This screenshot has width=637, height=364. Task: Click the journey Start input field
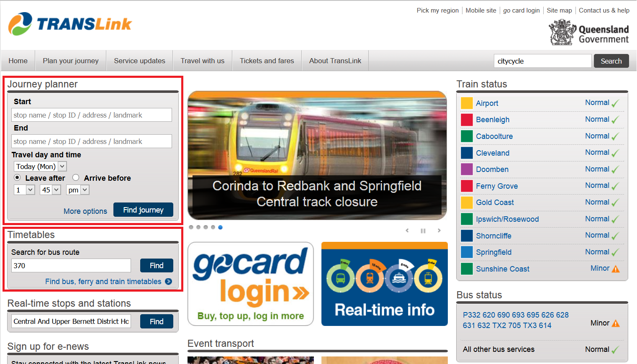pyautogui.click(x=92, y=115)
